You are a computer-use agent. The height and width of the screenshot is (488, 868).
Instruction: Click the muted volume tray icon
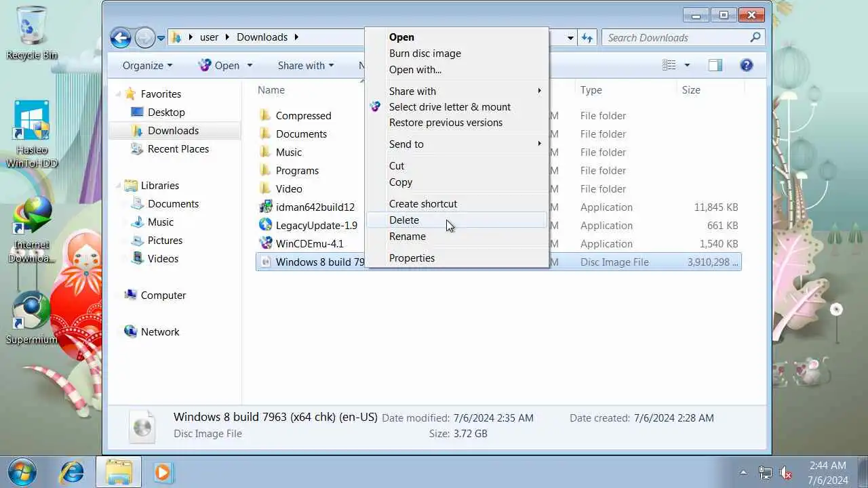click(x=787, y=472)
